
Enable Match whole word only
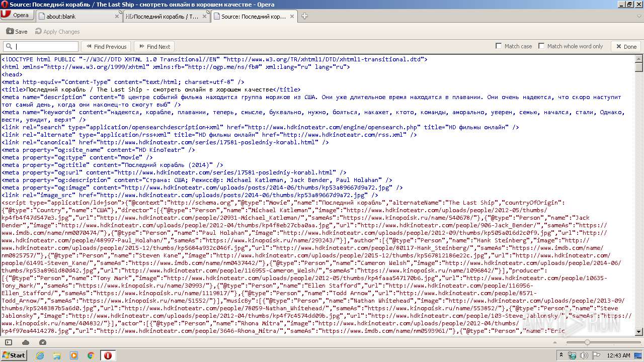click(541, 46)
